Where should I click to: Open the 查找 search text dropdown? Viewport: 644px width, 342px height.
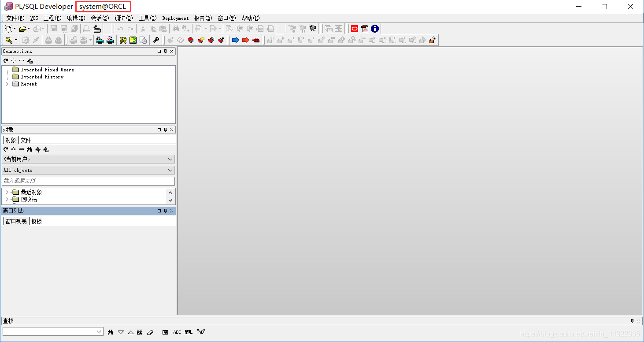(99, 331)
